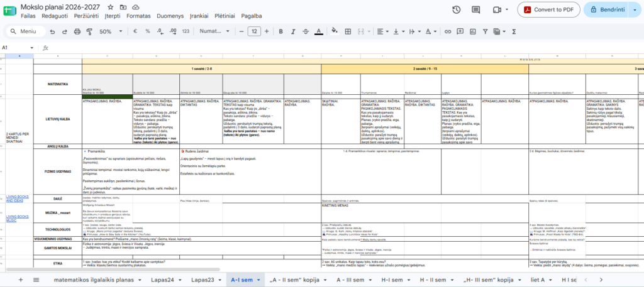The height and width of the screenshot is (287, 644).
Task: Open the video call options arrow
Action: (507, 10)
